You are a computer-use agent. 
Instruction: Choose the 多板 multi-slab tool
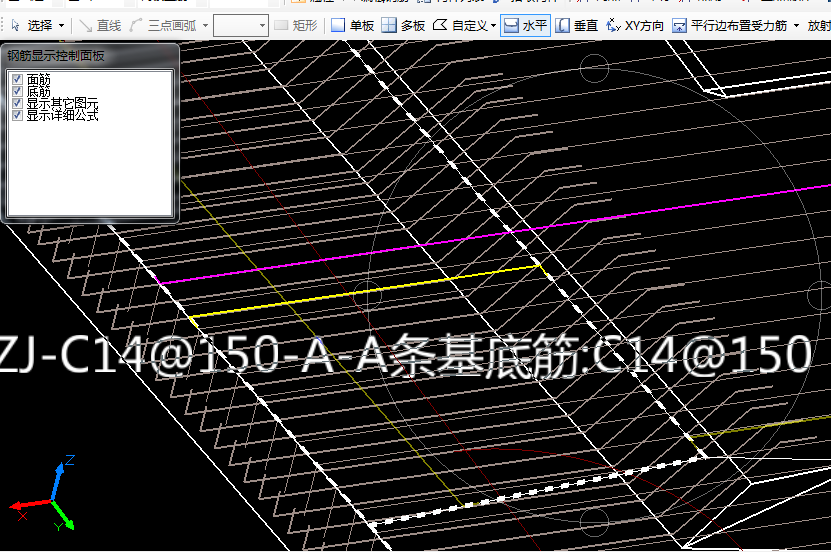pos(404,25)
